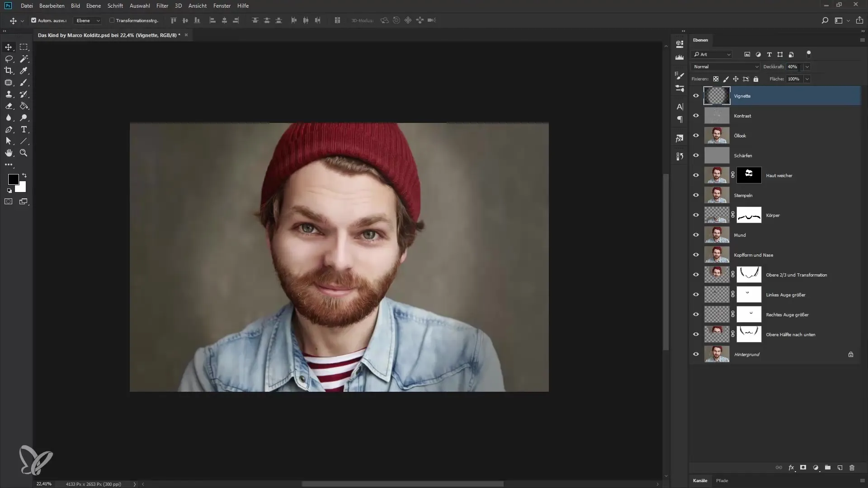Select the Move tool
The width and height of the screenshot is (868, 488).
[x=9, y=47]
